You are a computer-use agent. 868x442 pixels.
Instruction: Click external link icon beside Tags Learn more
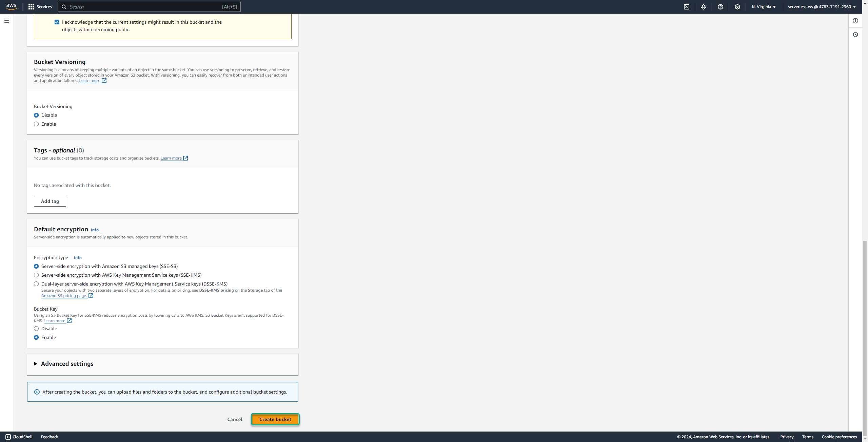[185, 158]
